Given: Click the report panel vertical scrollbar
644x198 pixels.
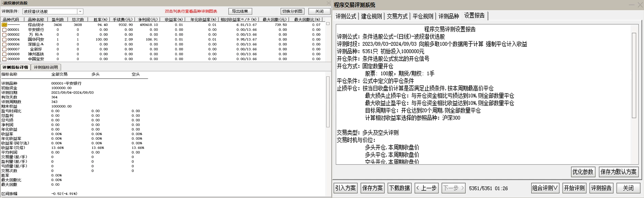Looking at the screenshot, I should pyautogui.click(x=634, y=75).
